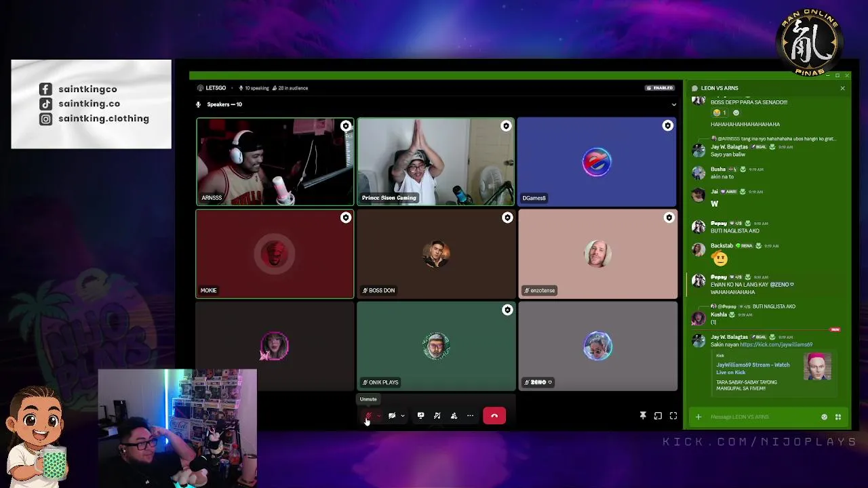Click the ENABLED badge in stage header

[x=660, y=88]
